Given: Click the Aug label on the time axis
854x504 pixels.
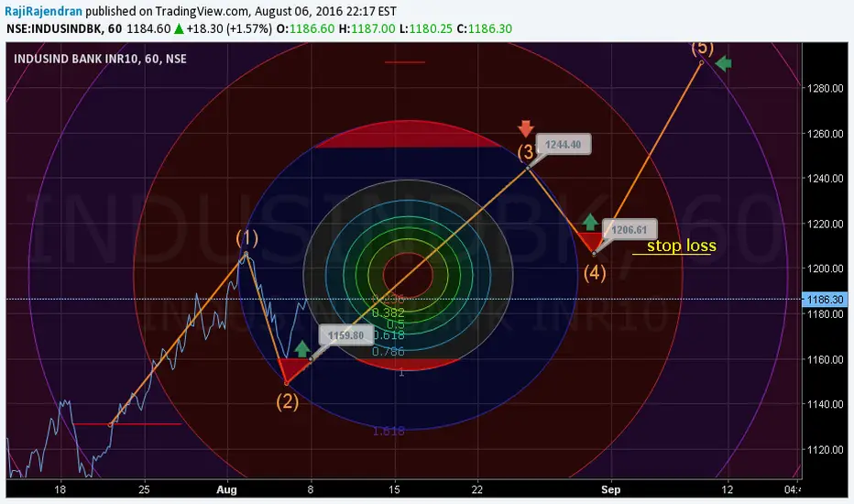Looking at the screenshot, I should click(226, 489).
